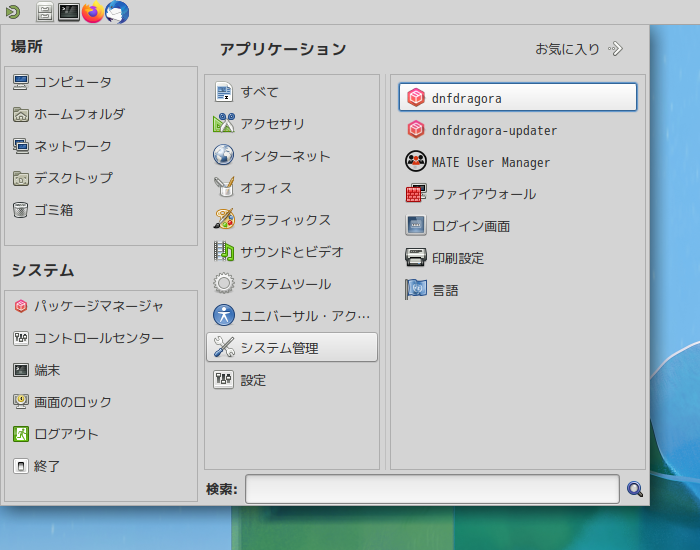Open ゴミ箱 trash
The height and width of the screenshot is (550, 700).
click(101, 210)
